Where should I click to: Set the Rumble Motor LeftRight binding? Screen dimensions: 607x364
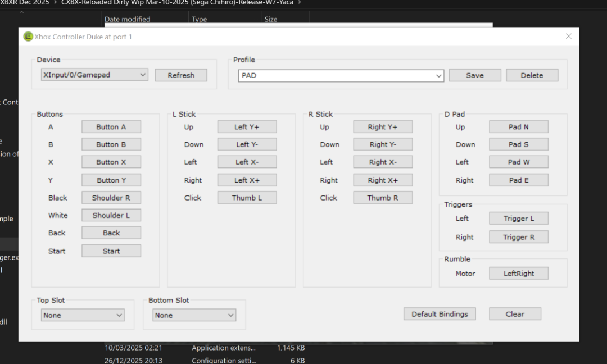[518, 274]
